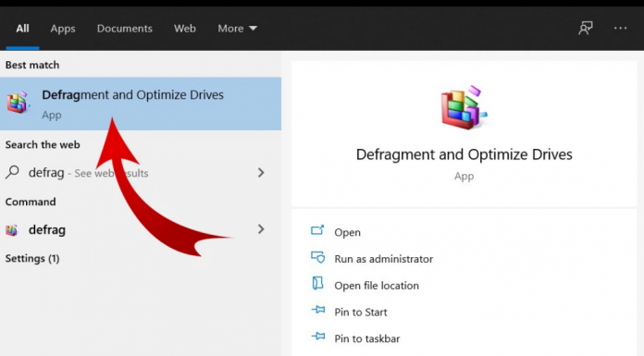Open the three-dot options menu
This screenshot has width=644, height=356.
pos(620,29)
